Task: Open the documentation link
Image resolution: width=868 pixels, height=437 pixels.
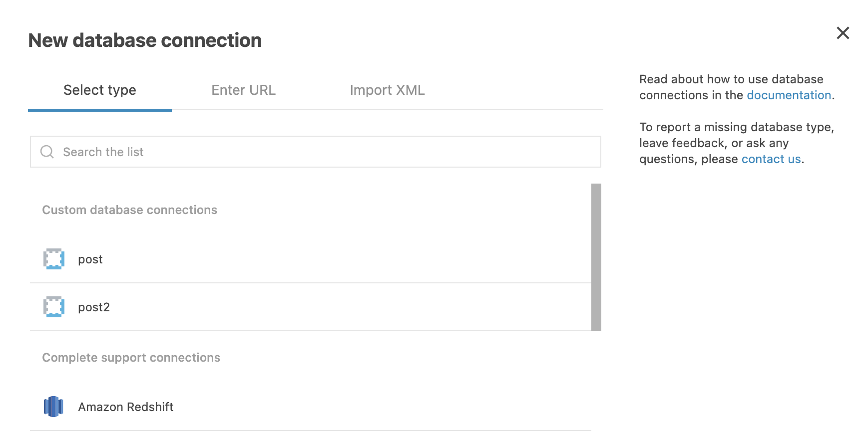Action: tap(789, 95)
